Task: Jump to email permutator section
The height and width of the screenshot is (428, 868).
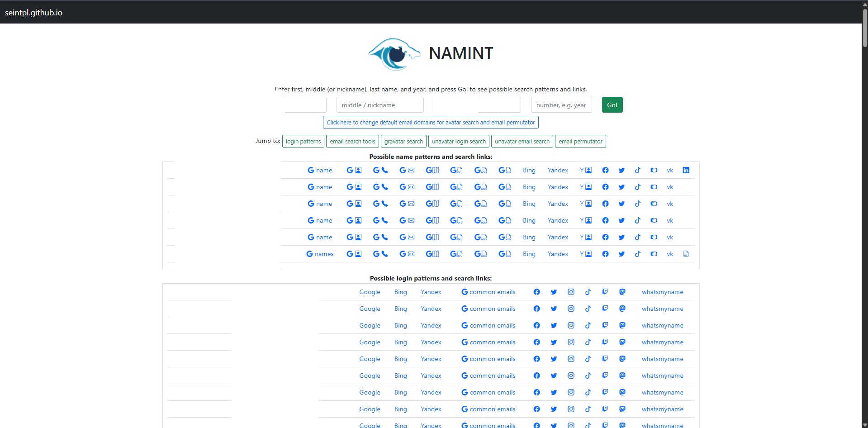Action: 580,141
